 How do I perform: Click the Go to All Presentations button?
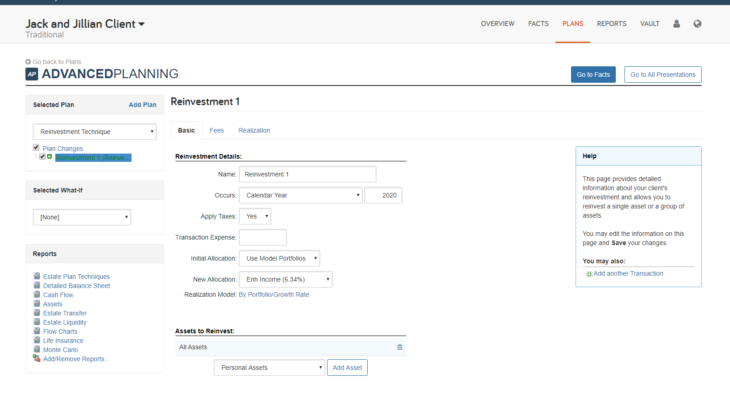pyautogui.click(x=662, y=75)
